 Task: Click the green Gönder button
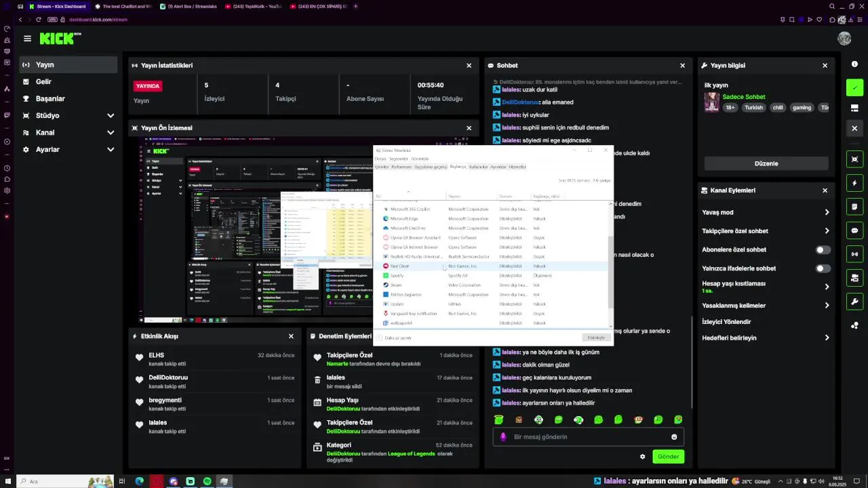(x=668, y=457)
